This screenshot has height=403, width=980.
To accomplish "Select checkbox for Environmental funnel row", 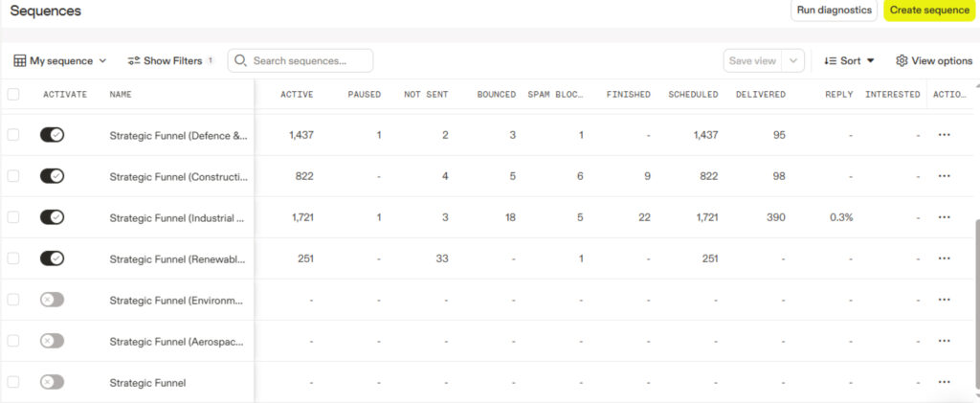I will pyautogui.click(x=13, y=300).
